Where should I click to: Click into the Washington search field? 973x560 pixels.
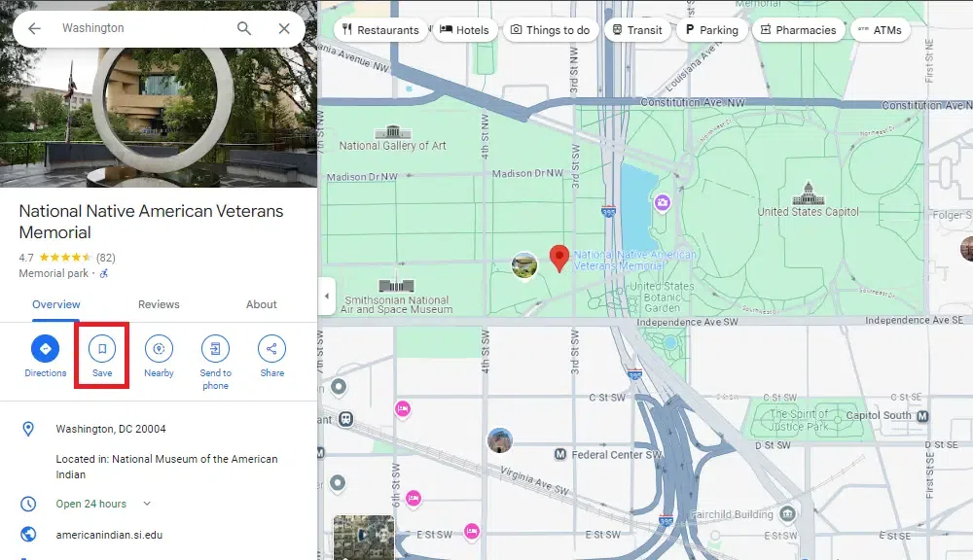pos(143,28)
